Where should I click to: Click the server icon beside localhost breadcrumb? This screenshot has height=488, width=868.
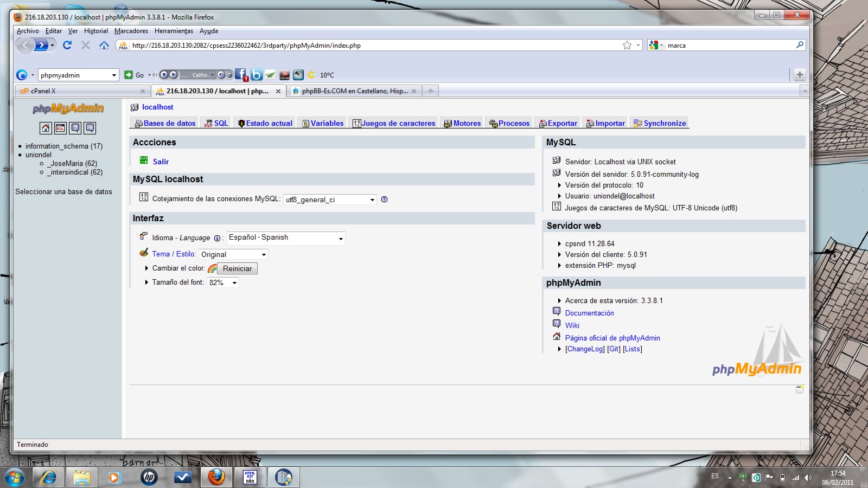click(x=135, y=107)
